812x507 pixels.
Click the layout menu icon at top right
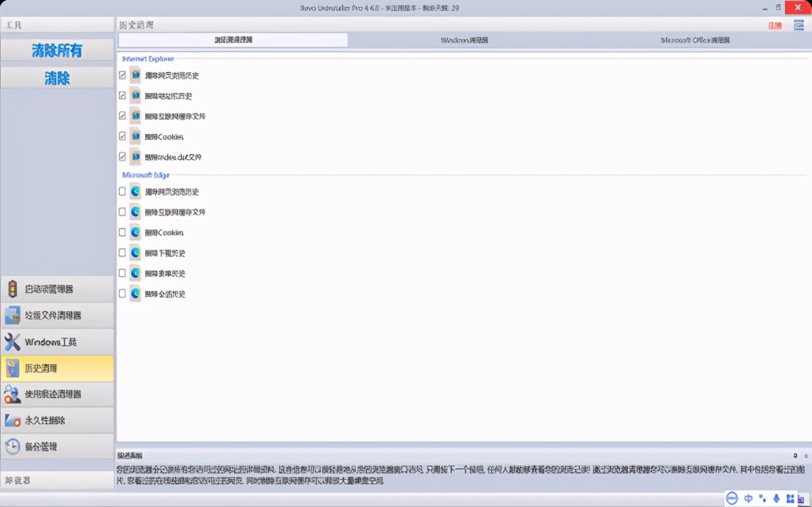tap(798, 24)
